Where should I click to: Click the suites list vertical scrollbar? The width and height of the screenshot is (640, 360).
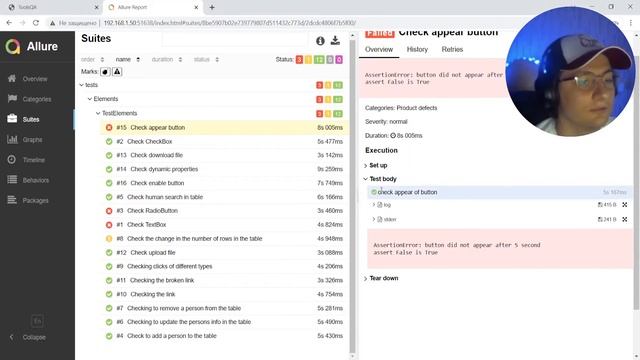353,196
